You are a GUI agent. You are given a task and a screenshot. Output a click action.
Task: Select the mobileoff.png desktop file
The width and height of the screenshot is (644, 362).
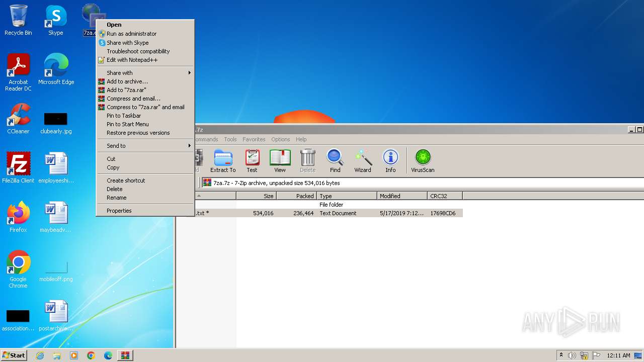[56, 270]
